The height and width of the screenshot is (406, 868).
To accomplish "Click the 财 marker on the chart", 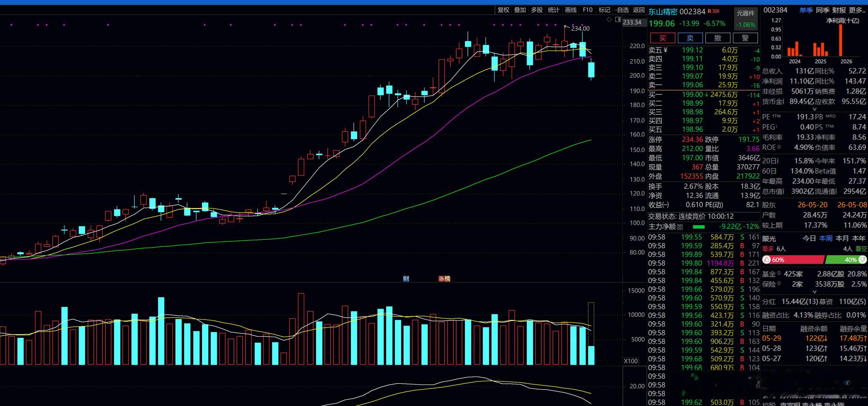I will coord(406,279).
